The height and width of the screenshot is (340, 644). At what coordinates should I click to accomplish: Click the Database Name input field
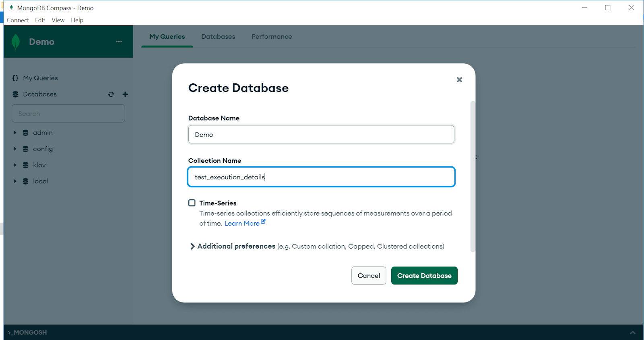coord(321,134)
